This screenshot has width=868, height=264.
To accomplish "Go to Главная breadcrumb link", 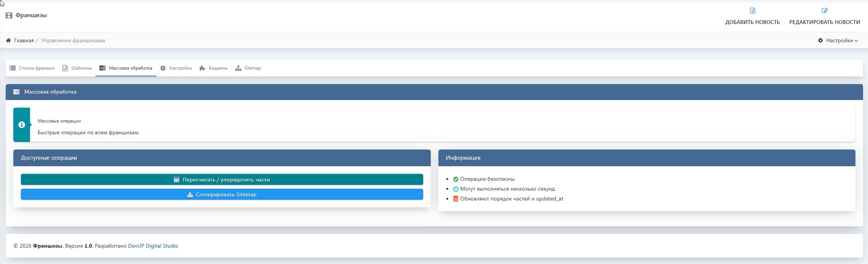I will [x=24, y=40].
